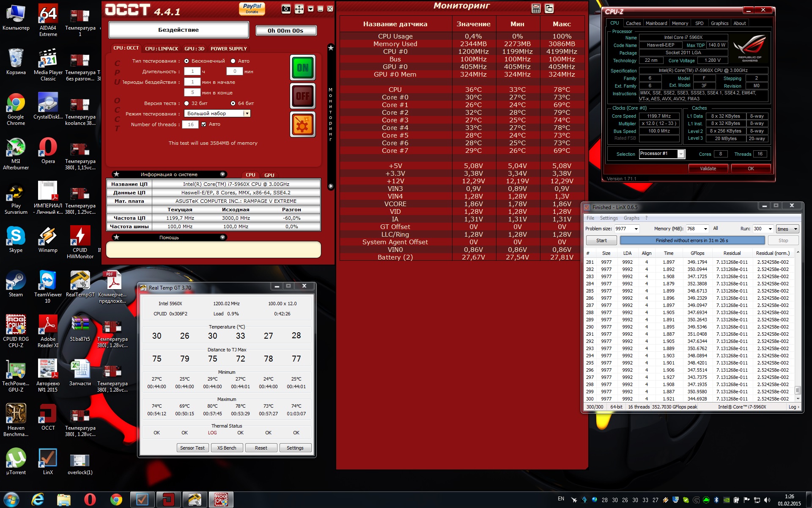Image resolution: width=812 pixels, height=508 pixels.
Task: Click Sensor Test button in Real Temp
Action: 192,448
